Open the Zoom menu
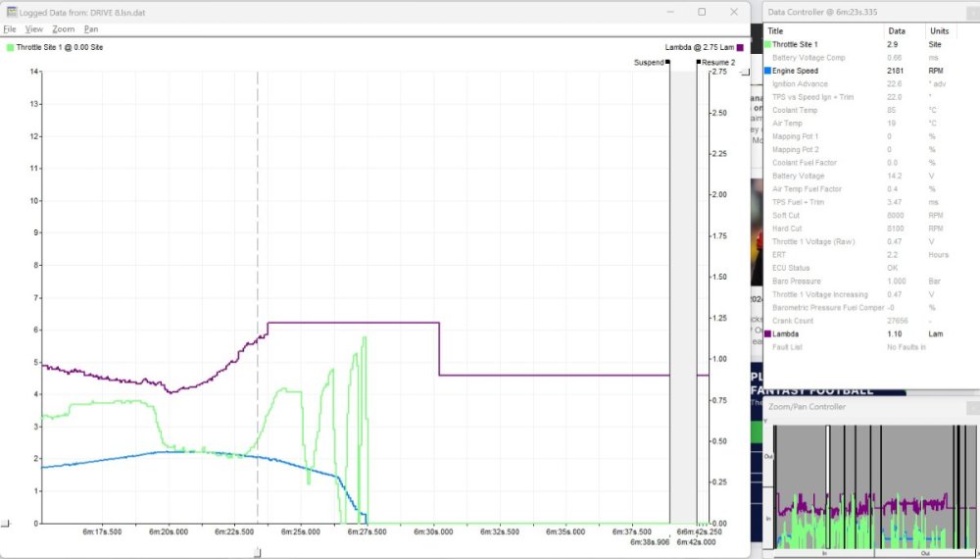 click(63, 29)
